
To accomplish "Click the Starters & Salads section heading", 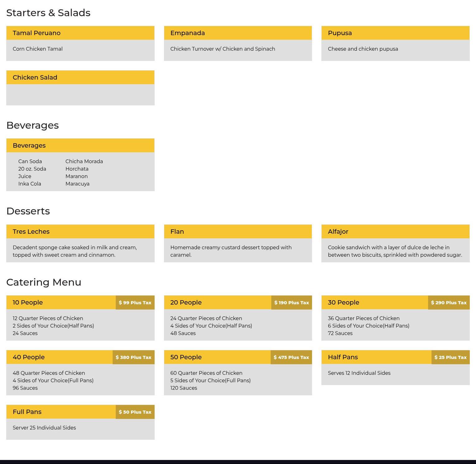I will tap(49, 13).
